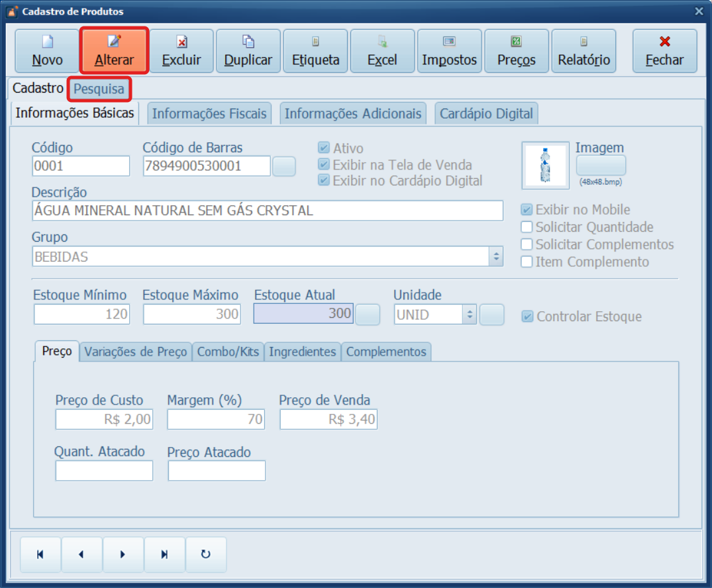Export the product using Excel button
The height and width of the screenshot is (588, 712).
point(382,51)
